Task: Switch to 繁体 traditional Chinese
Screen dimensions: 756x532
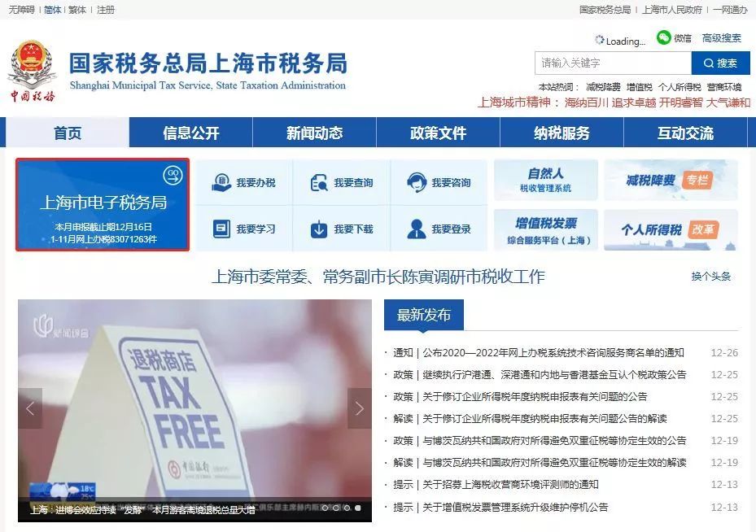Action: coord(77,10)
